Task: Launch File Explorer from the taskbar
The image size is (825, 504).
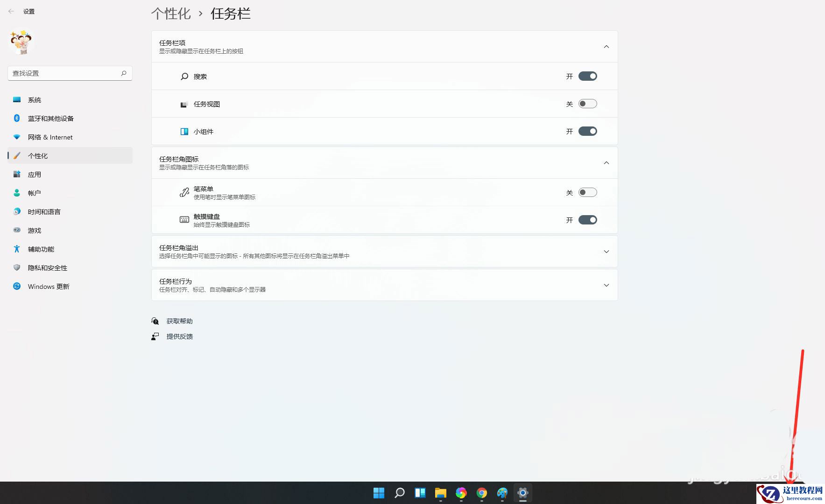Action: point(440,493)
